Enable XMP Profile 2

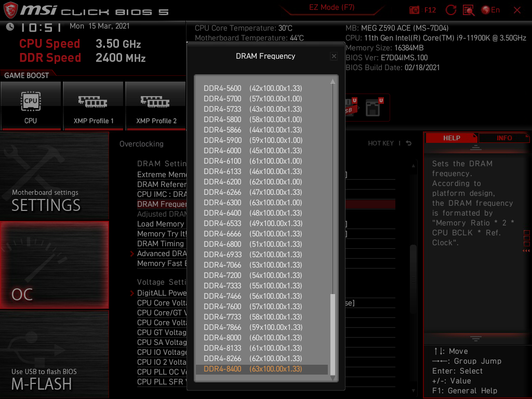(x=156, y=105)
